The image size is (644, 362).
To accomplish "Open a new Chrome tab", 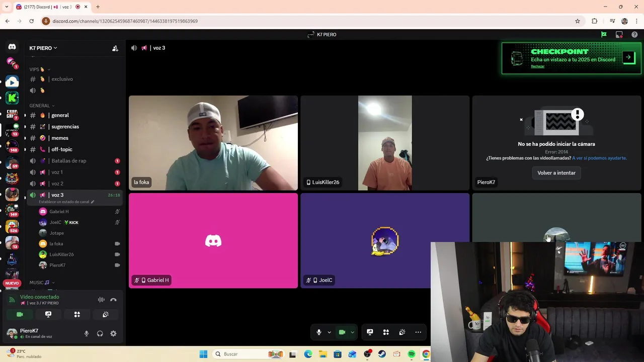I will (x=98, y=7).
